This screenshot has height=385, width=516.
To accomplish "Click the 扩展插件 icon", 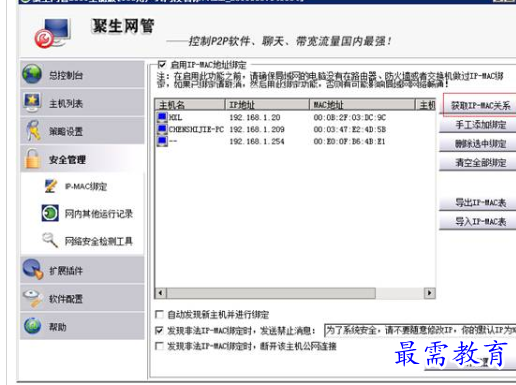I will point(33,269).
